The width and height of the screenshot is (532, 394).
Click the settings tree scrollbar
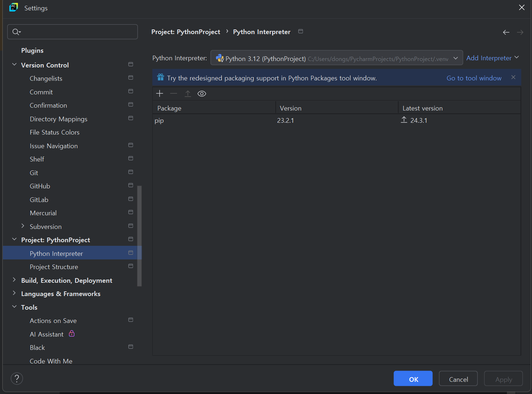point(139,236)
